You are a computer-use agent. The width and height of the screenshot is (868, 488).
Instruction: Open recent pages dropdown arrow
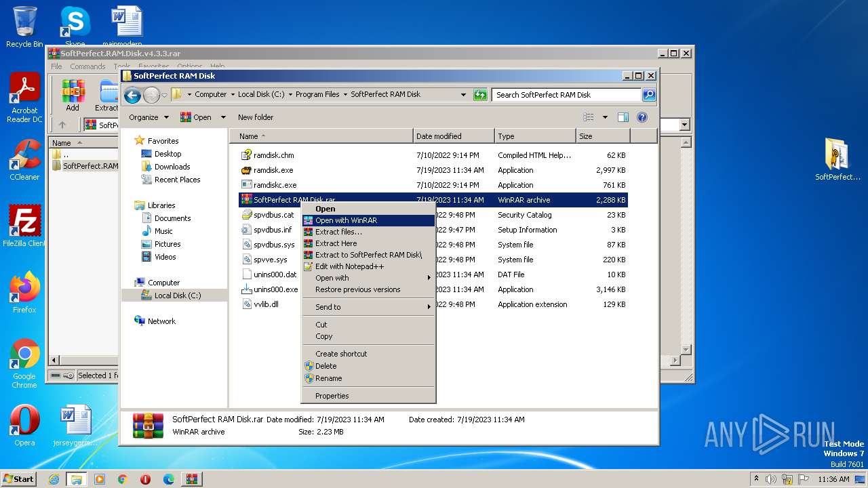click(x=163, y=95)
